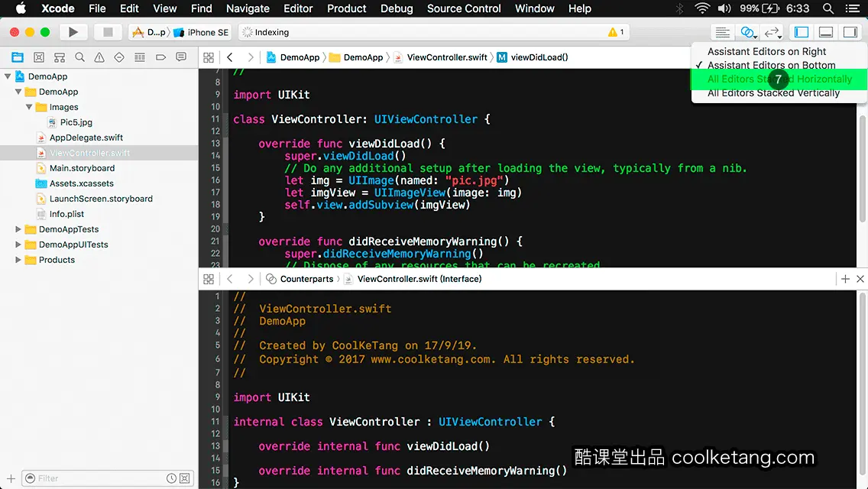This screenshot has width=868, height=489.
Task: Choose Assistant Editors on Bottom
Action: pos(771,66)
